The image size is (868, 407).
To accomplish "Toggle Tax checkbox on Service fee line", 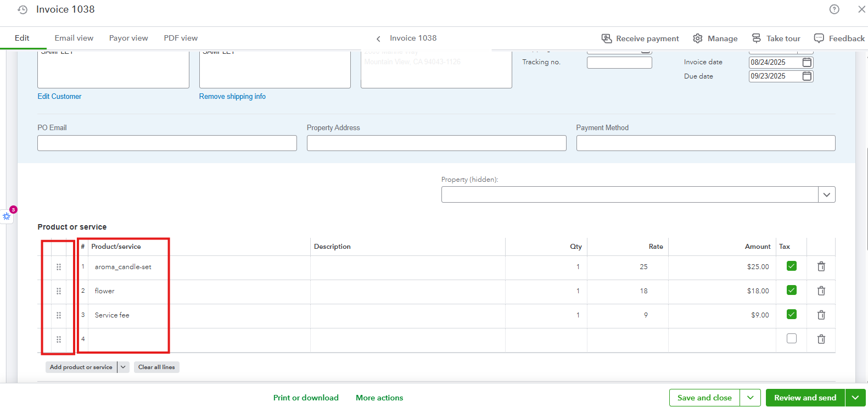I will point(791,315).
